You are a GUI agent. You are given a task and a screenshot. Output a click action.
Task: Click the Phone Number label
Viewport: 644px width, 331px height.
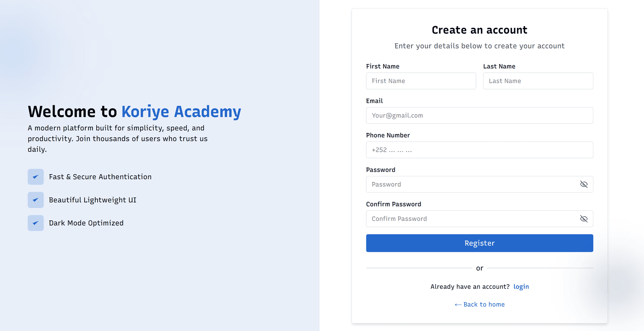coord(388,135)
